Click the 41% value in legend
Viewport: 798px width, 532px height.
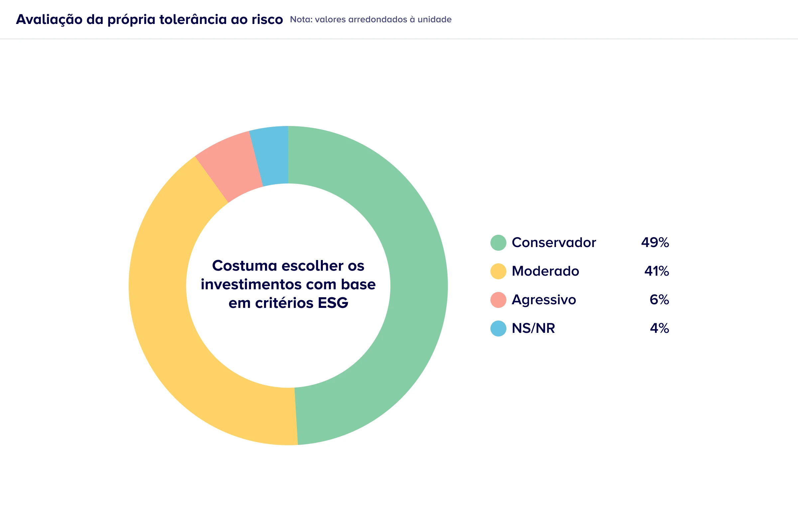(x=656, y=271)
